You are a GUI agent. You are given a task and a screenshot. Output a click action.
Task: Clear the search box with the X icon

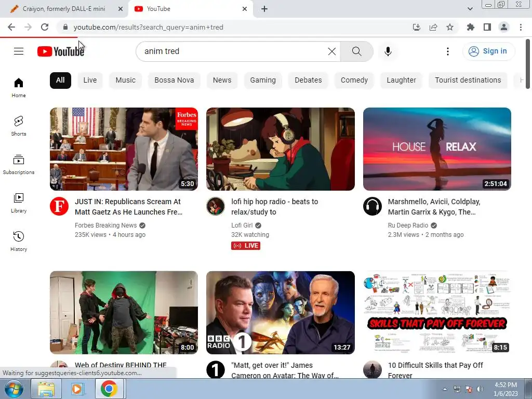pyautogui.click(x=332, y=51)
